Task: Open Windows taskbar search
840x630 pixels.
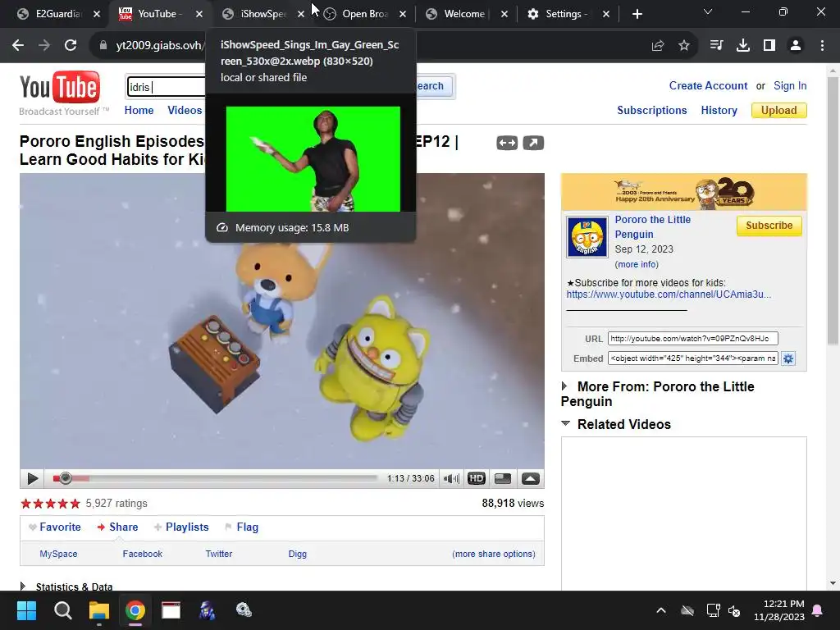Action: pos(62,610)
